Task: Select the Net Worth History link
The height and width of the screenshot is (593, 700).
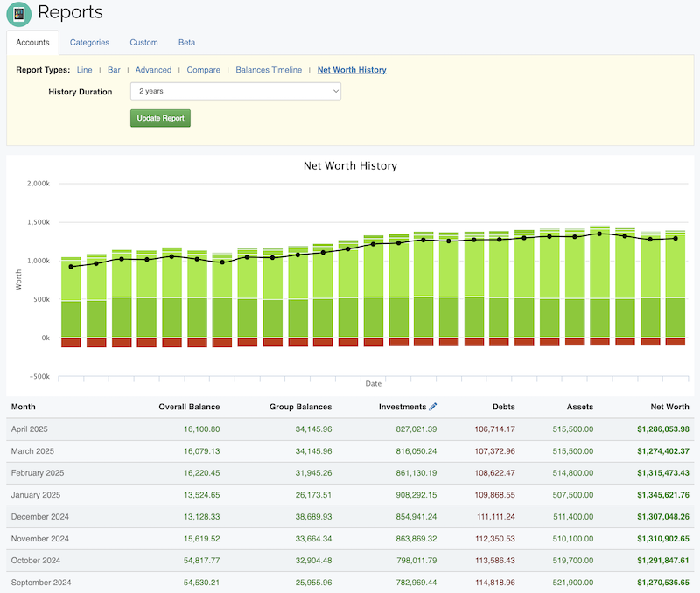Action: (x=352, y=70)
